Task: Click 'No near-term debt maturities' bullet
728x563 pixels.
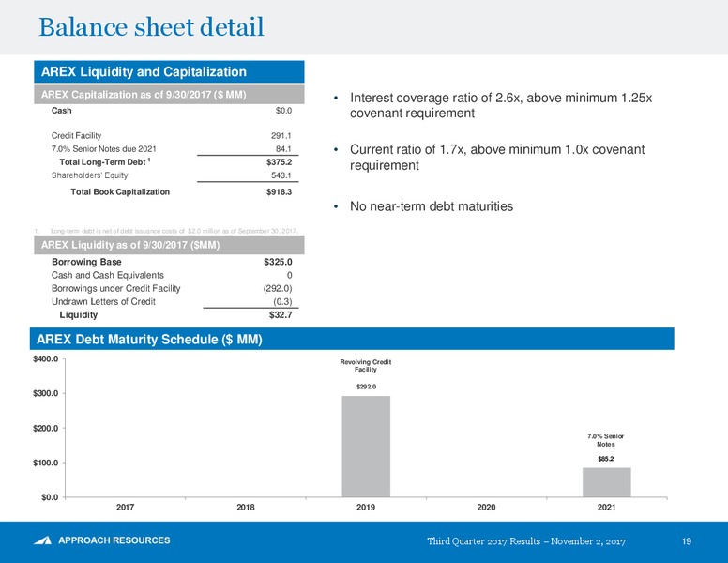Action: point(432,206)
